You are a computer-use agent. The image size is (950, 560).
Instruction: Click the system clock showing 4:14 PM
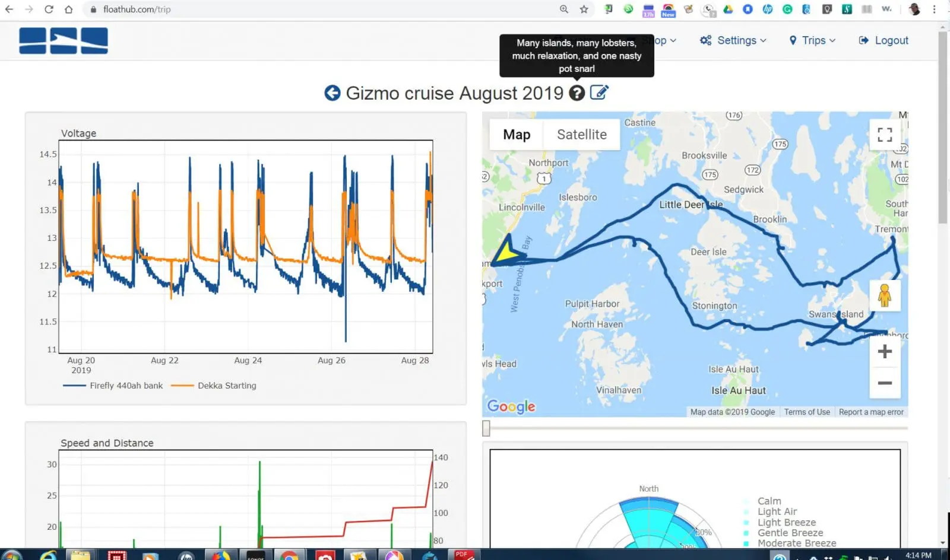pos(918,555)
